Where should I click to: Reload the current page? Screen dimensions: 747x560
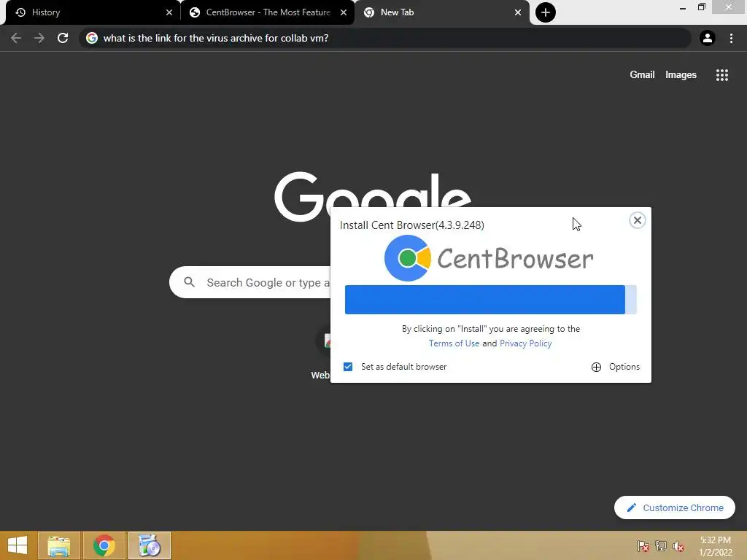pos(63,38)
